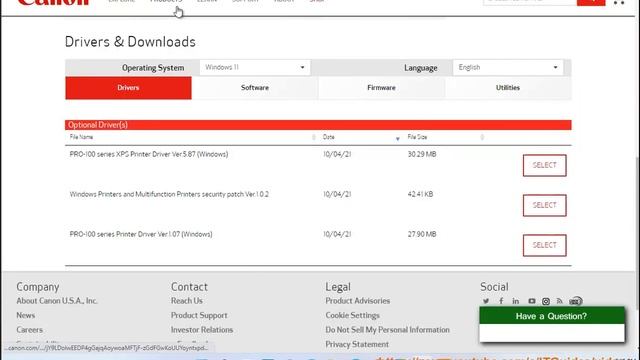Image resolution: width=640 pixels, height=360 pixels.
Task: Click the 27.90 MB file size
Action: tap(422, 234)
